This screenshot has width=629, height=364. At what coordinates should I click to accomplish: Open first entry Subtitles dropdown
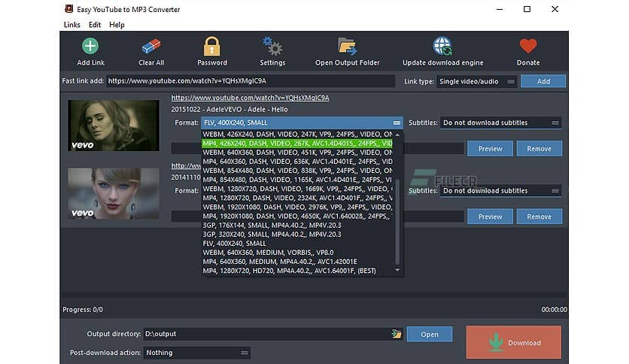(500, 123)
